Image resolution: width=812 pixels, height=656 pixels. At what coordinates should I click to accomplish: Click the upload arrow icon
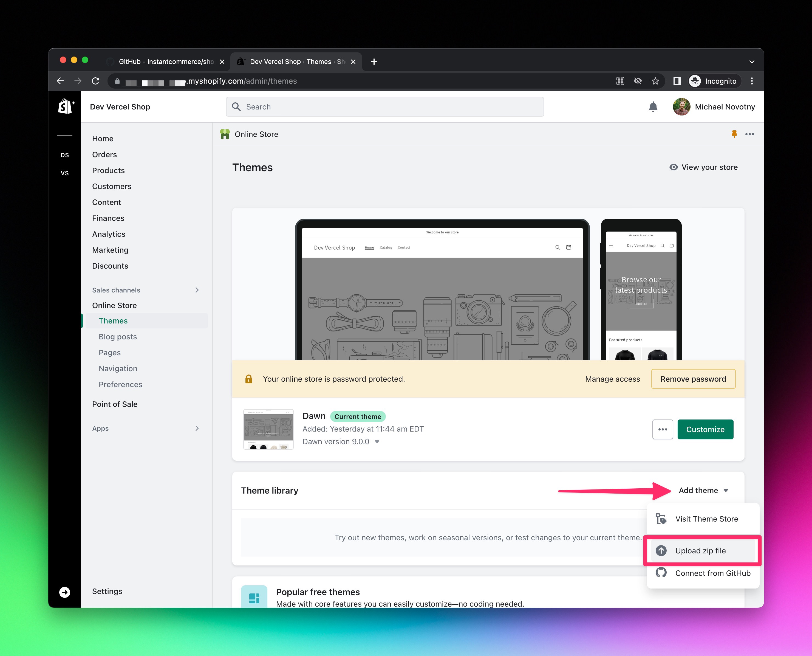pos(661,551)
